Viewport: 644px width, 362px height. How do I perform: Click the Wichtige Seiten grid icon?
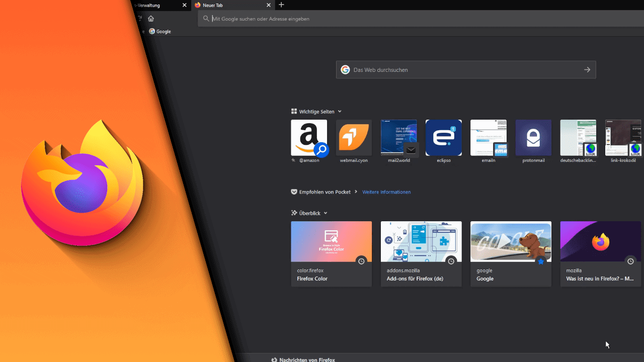point(294,111)
